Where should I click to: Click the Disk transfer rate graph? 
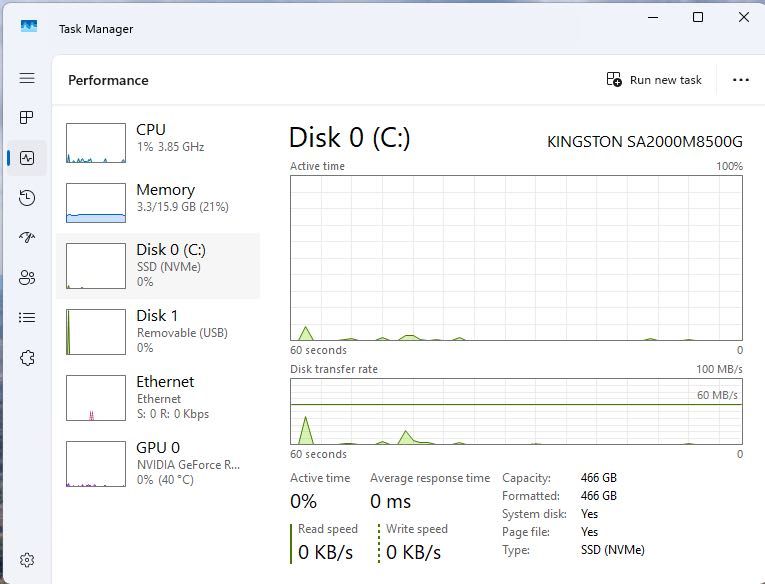tap(516, 411)
